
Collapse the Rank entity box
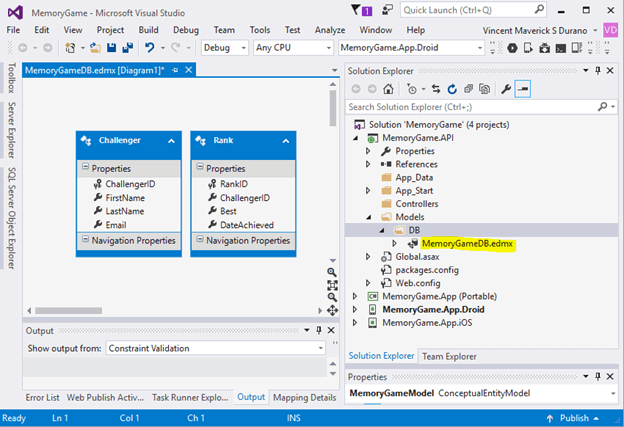point(286,141)
